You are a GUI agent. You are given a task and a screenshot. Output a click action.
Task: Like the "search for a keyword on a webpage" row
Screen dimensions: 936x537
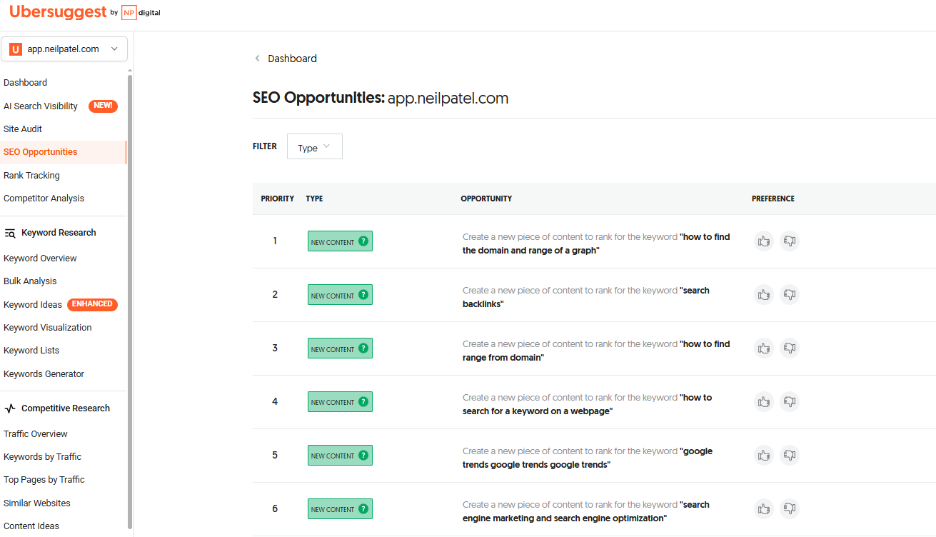pyautogui.click(x=763, y=402)
